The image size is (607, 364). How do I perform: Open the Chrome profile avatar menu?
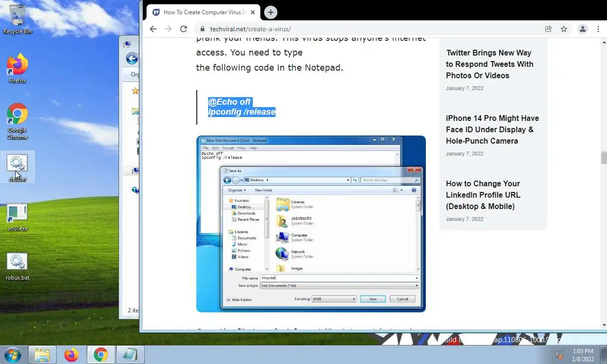coord(583,29)
